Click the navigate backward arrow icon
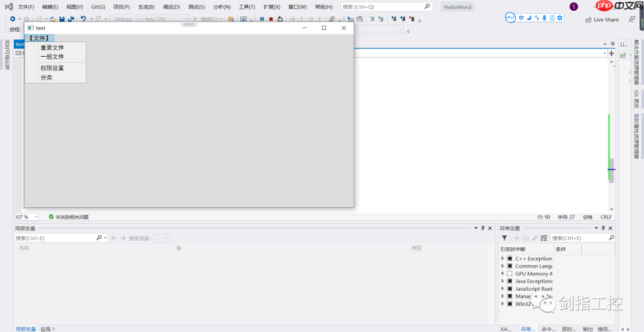Screen dimensions: 644x332 tap(13, 19)
